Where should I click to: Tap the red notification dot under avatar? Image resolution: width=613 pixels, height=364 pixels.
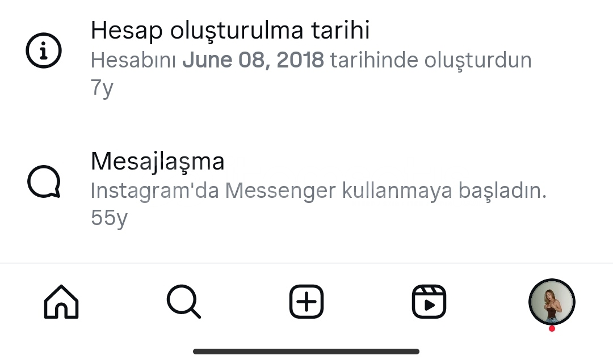pos(552,329)
